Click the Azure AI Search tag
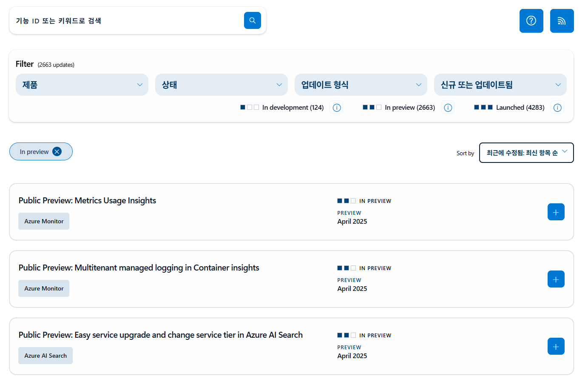The width and height of the screenshot is (588, 376). click(x=45, y=356)
